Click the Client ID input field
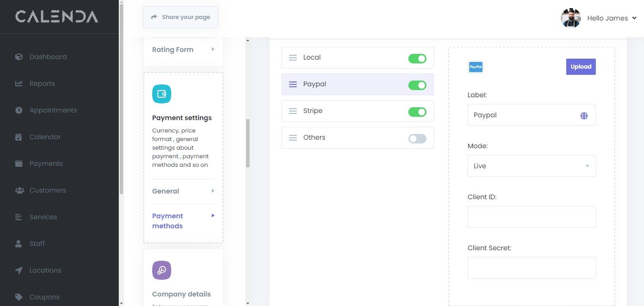644x306 pixels. point(531,217)
